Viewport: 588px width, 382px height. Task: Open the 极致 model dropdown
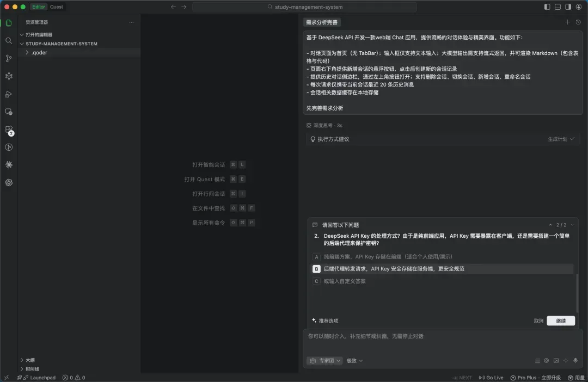(354, 360)
